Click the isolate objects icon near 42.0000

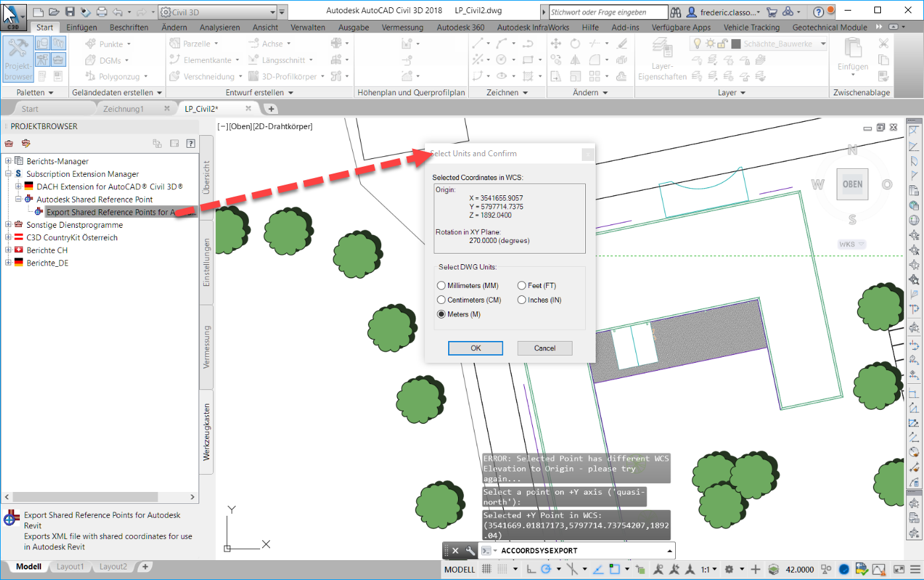(x=826, y=569)
